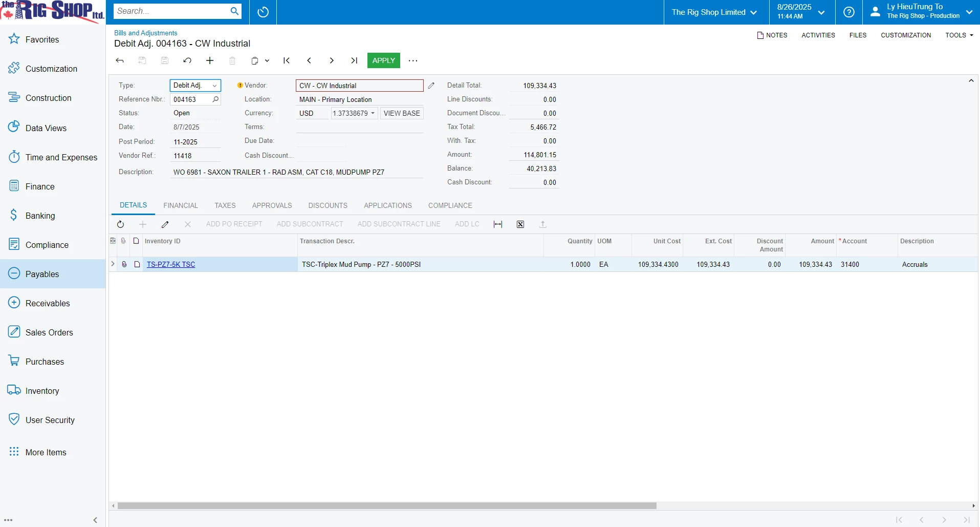Collapse the left navigation sidebar
The height and width of the screenshot is (527, 980).
95,520
